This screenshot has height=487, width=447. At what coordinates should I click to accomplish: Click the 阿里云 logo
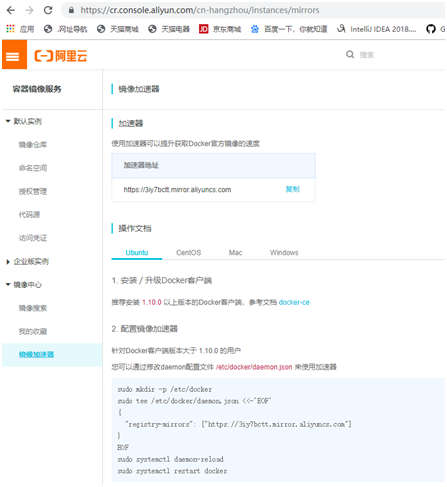click(x=60, y=56)
